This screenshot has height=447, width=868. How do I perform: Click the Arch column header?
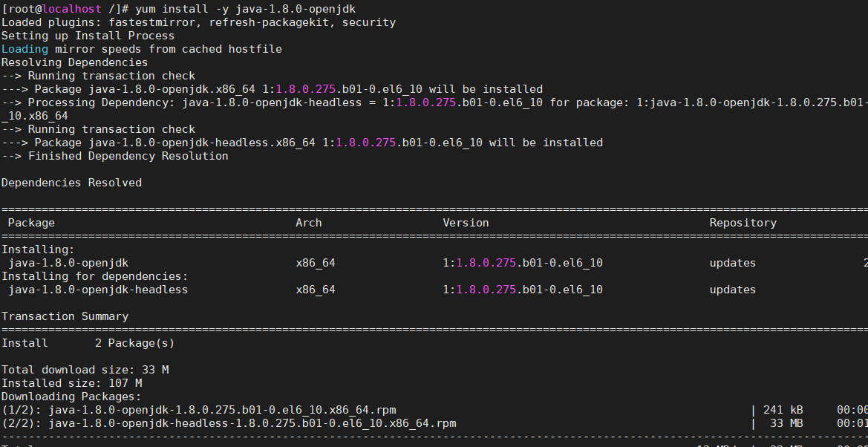[308, 223]
